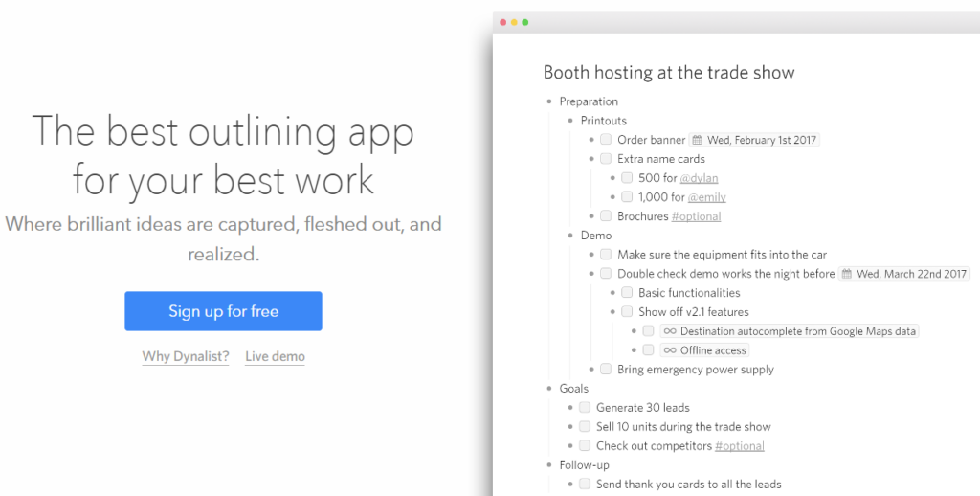The width and height of the screenshot is (980, 496).
Task: Click the calendar icon beside Order banner date
Action: tap(698, 140)
